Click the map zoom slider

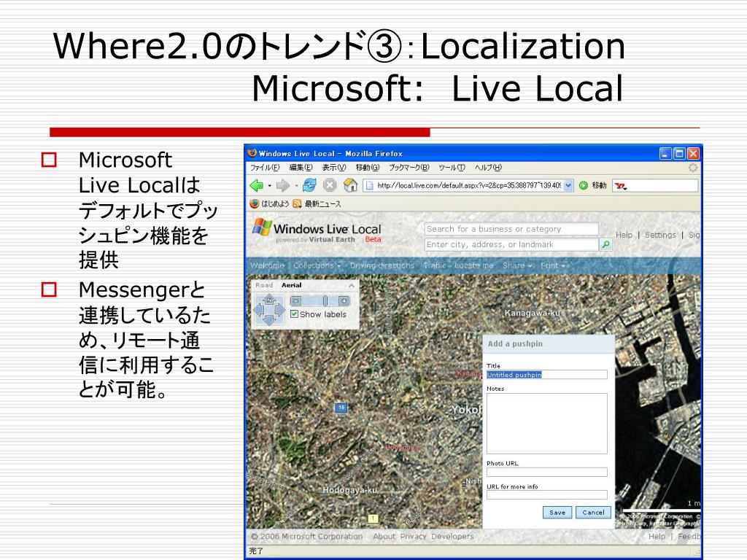coord(325,301)
